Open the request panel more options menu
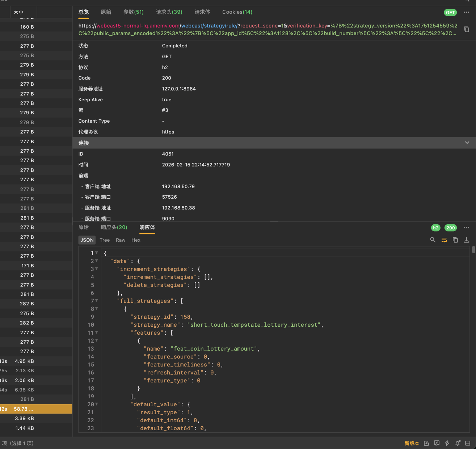The height and width of the screenshot is (449, 476). 466,12
